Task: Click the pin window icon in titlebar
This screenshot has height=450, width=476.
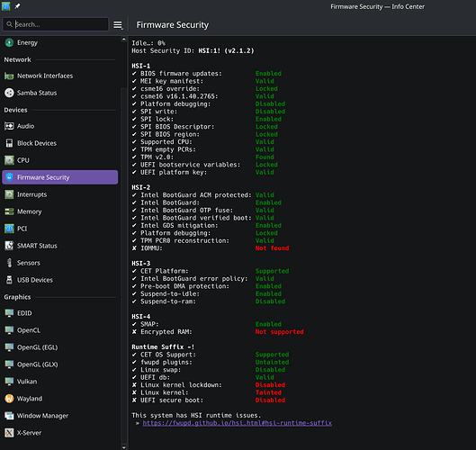Action: point(17,6)
